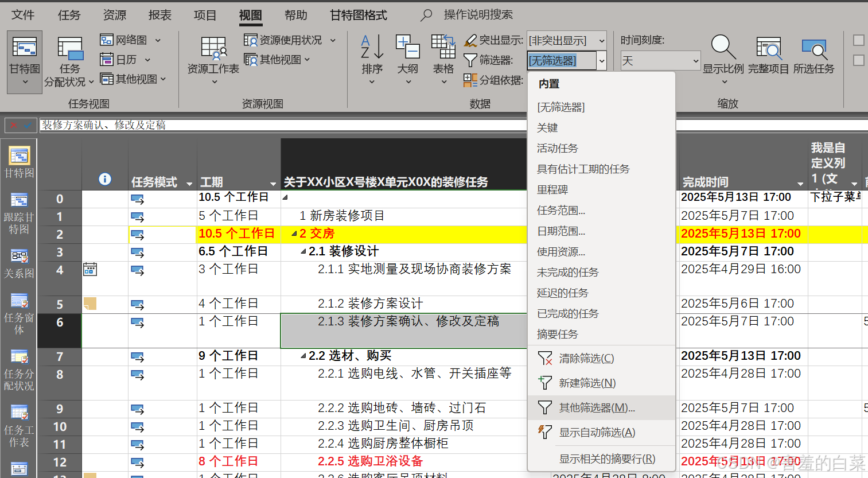Screen dimensions: 868x478
Task: Open 甘特图 in the left view bar
Action: [x=19, y=161]
